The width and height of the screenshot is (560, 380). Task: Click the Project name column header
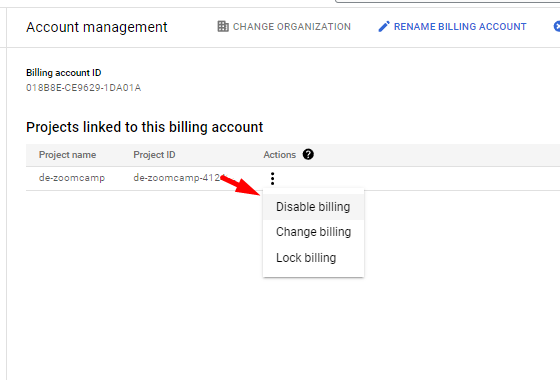point(68,155)
